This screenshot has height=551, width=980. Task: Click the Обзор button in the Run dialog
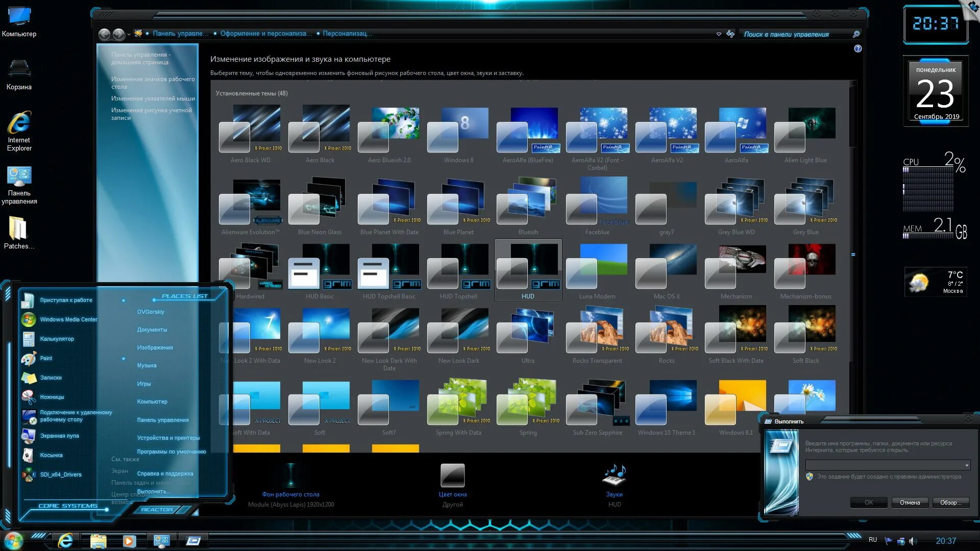coord(950,503)
